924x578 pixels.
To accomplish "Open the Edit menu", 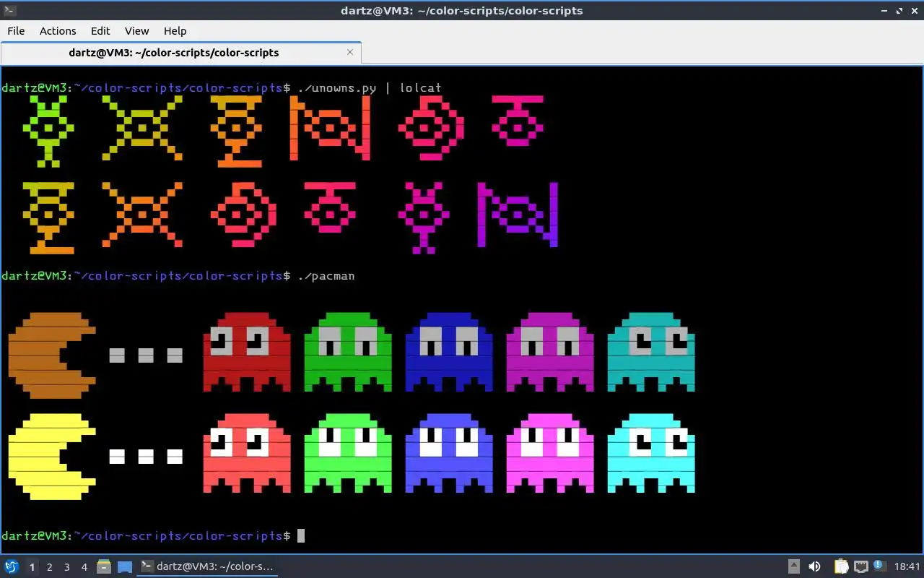I will (100, 30).
